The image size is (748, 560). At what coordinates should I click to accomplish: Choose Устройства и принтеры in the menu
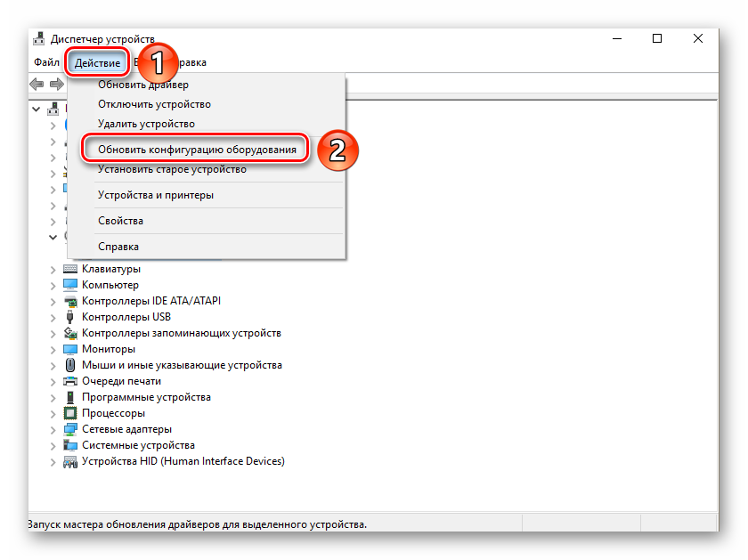(x=155, y=195)
